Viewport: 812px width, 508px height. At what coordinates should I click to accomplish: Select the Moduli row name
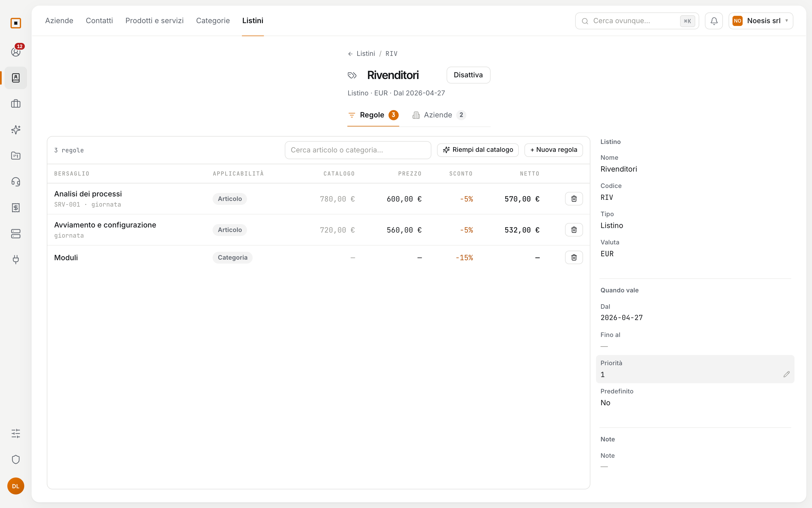[66, 258]
